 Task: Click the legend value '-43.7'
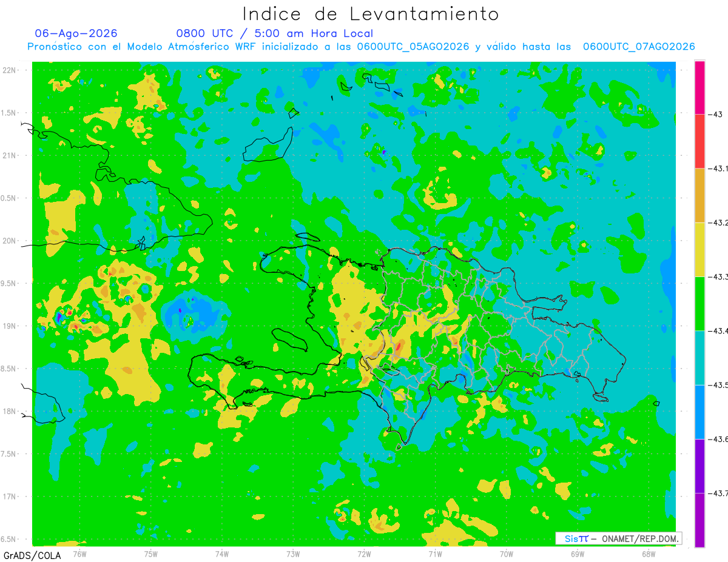[x=718, y=493]
